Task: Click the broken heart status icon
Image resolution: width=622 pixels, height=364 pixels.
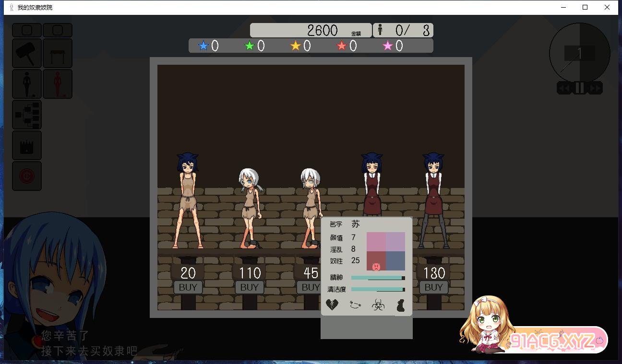Action: point(332,305)
